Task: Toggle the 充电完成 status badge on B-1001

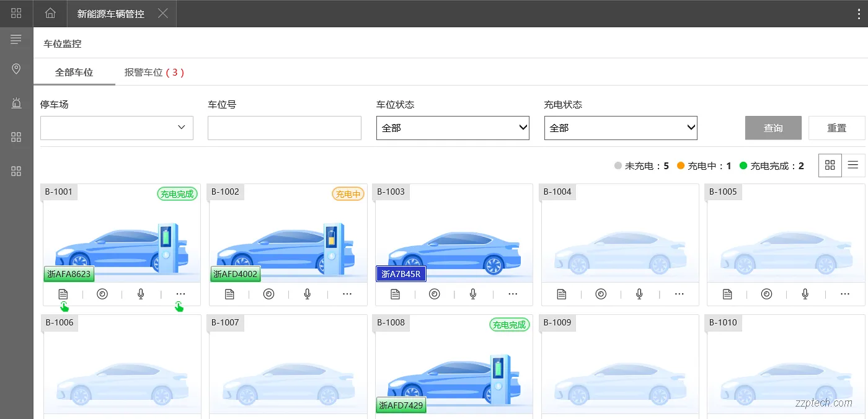Action: [177, 194]
